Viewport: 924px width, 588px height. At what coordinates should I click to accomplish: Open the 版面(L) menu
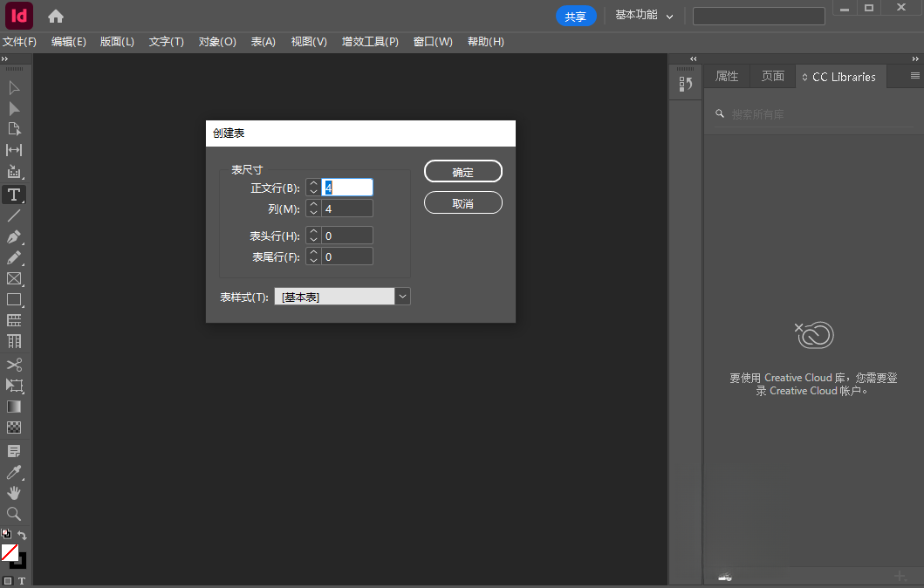117,42
